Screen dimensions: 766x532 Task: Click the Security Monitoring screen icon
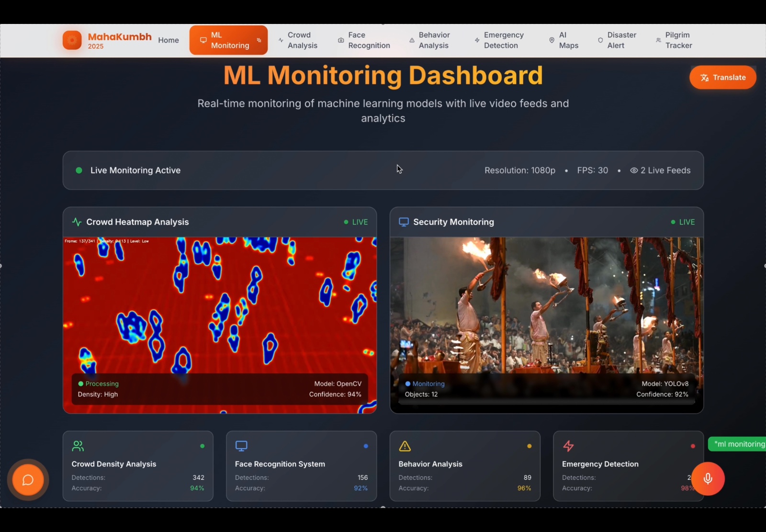[404, 222]
